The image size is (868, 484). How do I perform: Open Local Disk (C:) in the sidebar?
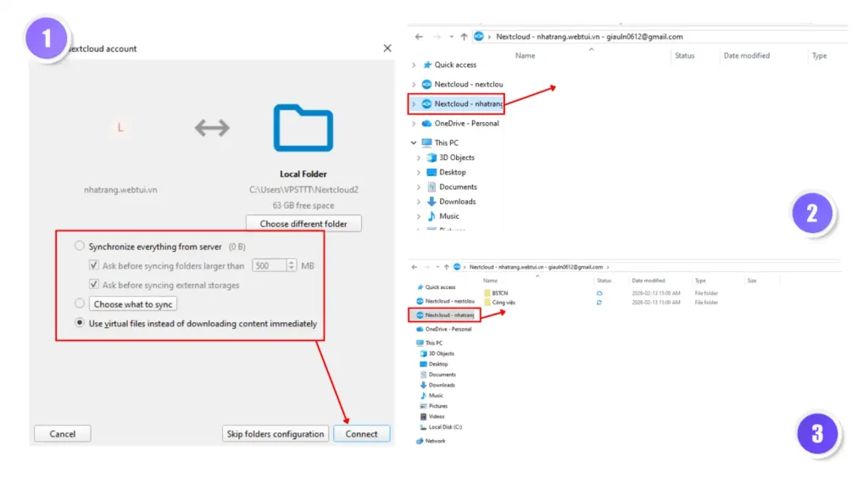click(445, 426)
